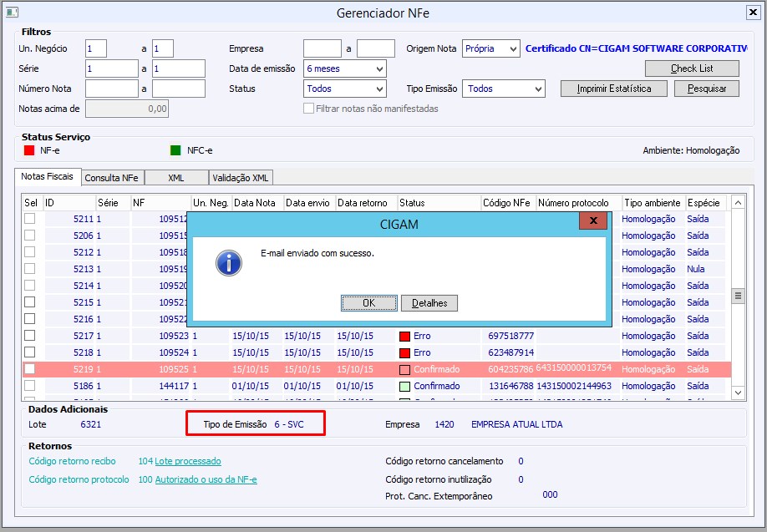Click the second Número Nota input field
Viewport: 767px width, 532px height.
click(179, 89)
